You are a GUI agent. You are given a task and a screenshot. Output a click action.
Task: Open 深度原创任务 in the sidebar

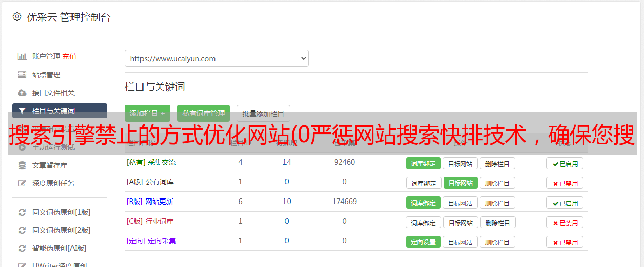point(53,183)
